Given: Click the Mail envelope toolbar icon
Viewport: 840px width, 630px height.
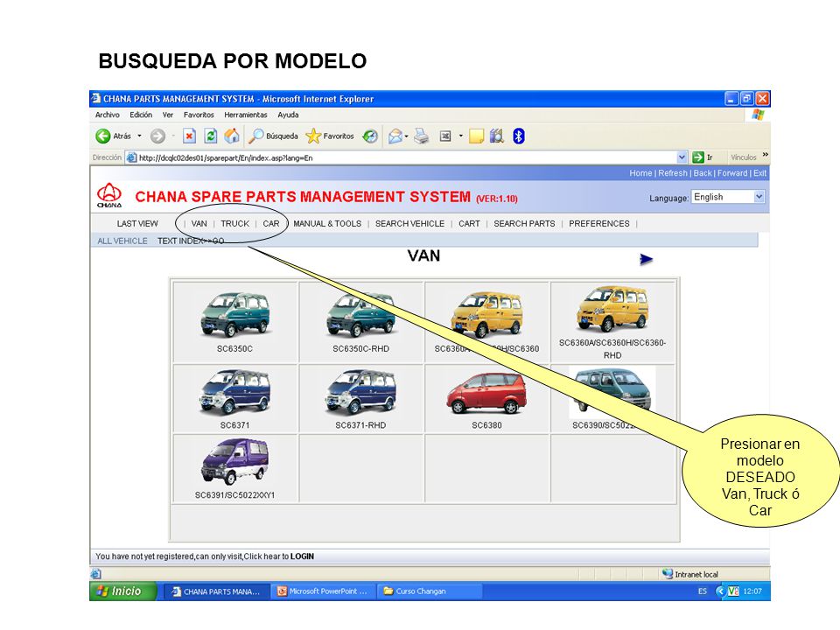Looking at the screenshot, I should click(395, 136).
